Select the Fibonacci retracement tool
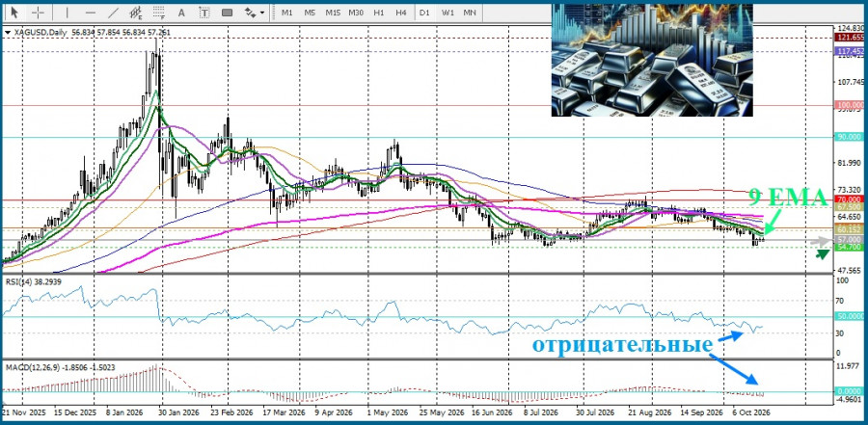868x425 pixels. coord(159,13)
